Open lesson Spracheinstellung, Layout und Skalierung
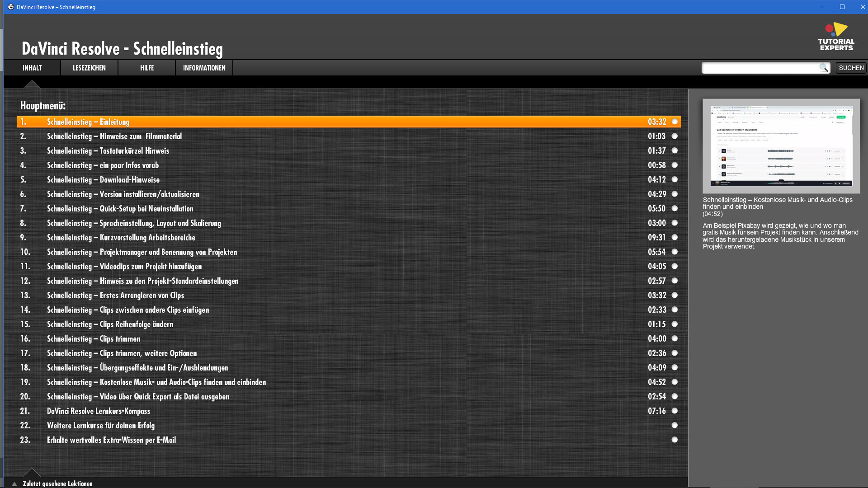The height and width of the screenshot is (488, 868). (x=349, y=223)
